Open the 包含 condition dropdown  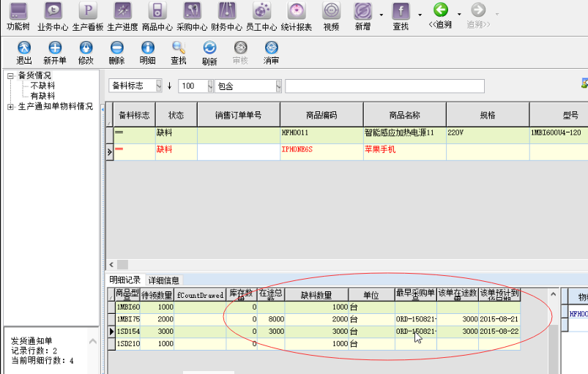coord(278,86)
